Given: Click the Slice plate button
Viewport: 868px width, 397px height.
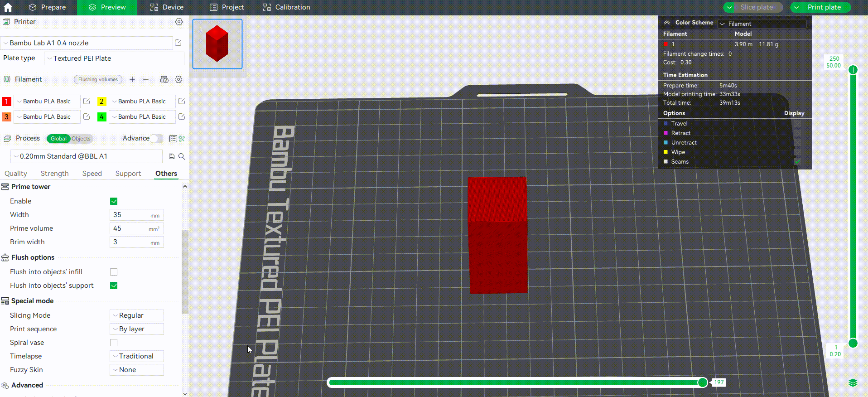Looking at the screenshot, I should click(757, 7).
